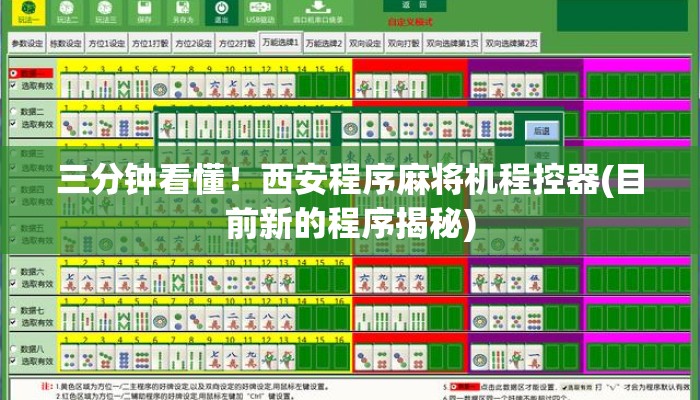Click the 返回 button at top
The height and width of the screenshot is (400, 700).
pyautogui.click(x=414, y=5)
